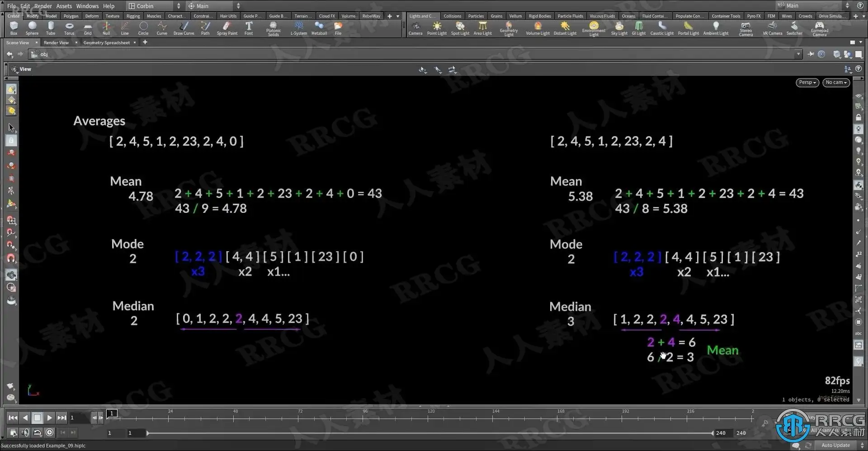Screen dimensions: 868x451
Task: Create a Sky Light
Action: coord(619,28)
